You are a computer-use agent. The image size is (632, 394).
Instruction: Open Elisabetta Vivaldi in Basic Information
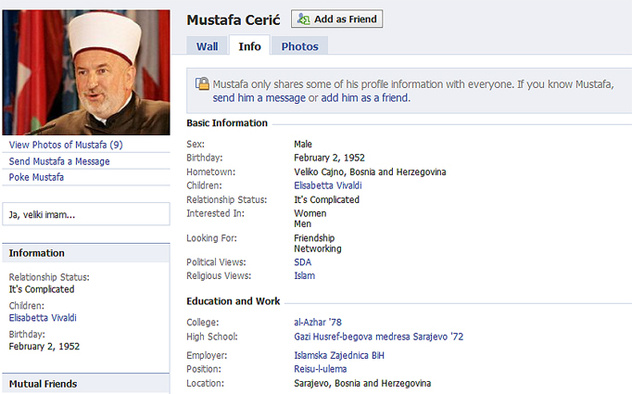tap(328, 185)
